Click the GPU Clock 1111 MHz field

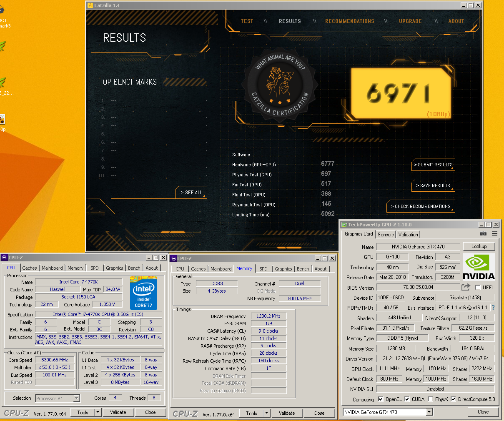tap(389, 368)
